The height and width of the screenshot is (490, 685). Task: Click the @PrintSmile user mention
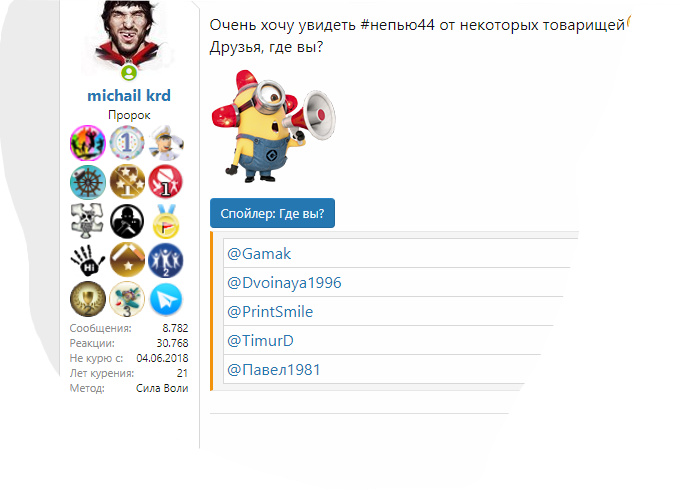point(270,312)
